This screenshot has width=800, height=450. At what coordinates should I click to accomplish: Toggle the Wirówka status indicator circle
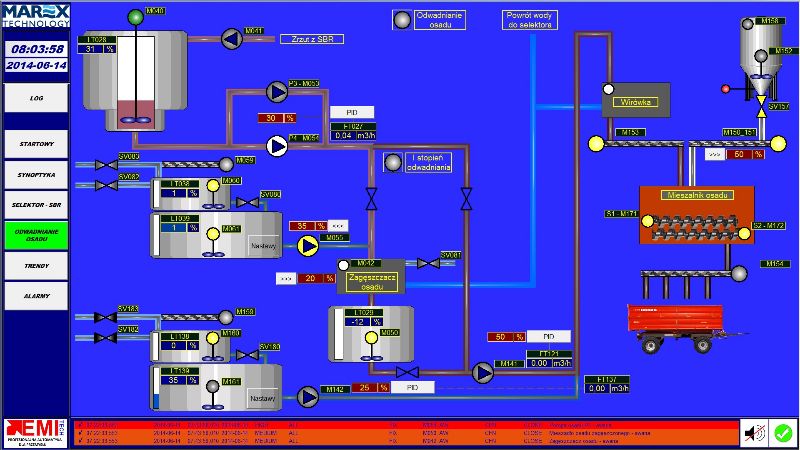609,91
